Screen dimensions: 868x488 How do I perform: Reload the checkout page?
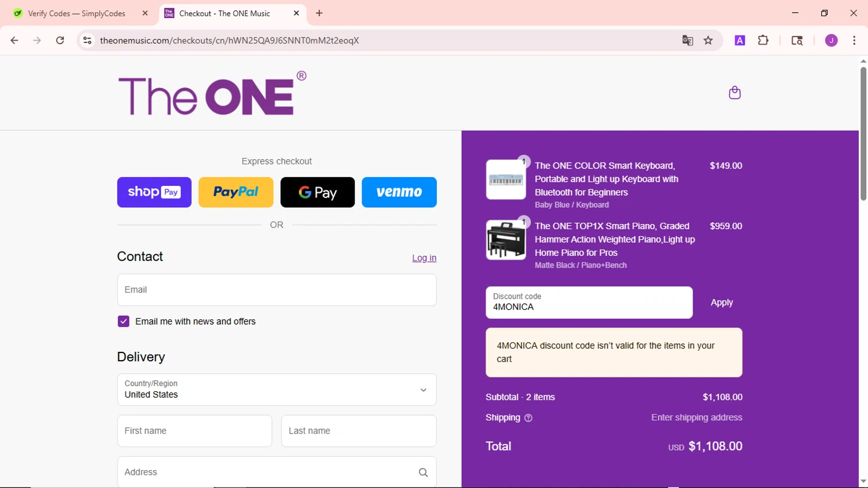point(60,41)
